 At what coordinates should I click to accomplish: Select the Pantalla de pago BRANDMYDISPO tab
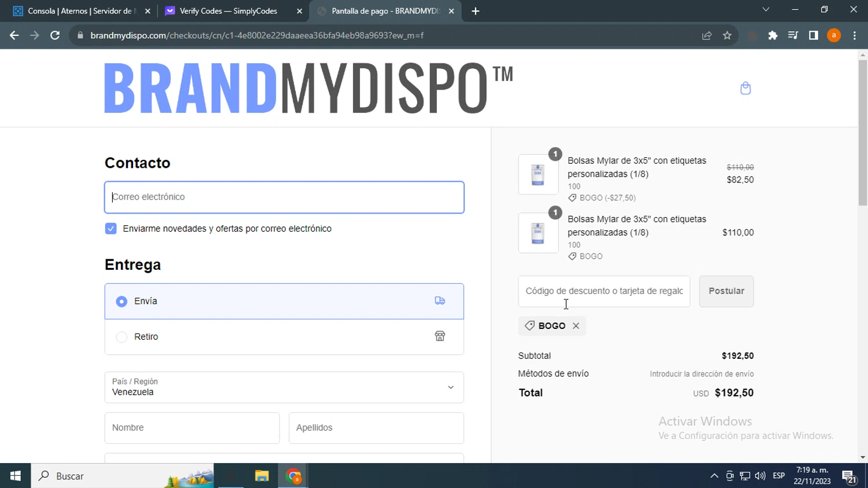(x=385, y=11)
